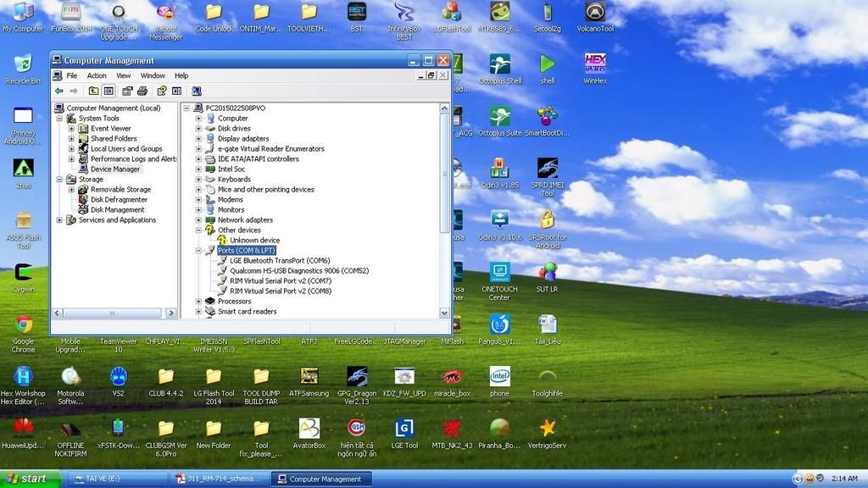Select LGE Bluetooth TransPort (COM6)
868x488 pixels.
(280, 261)
